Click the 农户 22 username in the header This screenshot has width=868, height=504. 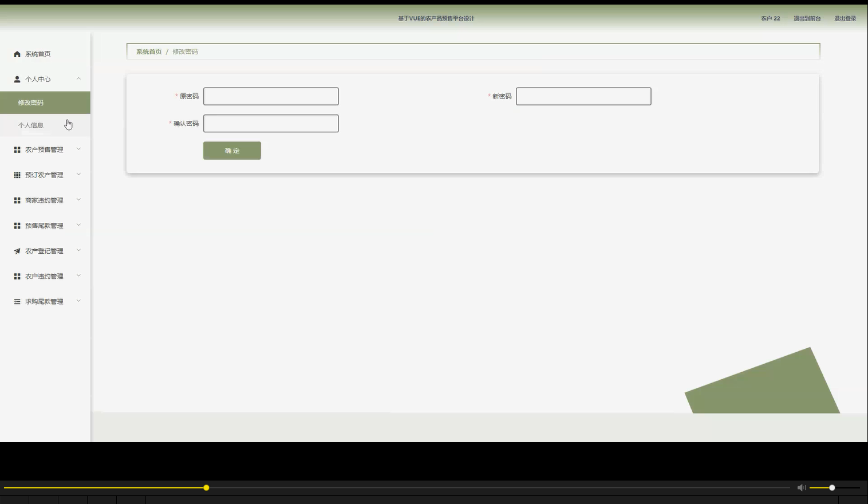click(770, 18)
